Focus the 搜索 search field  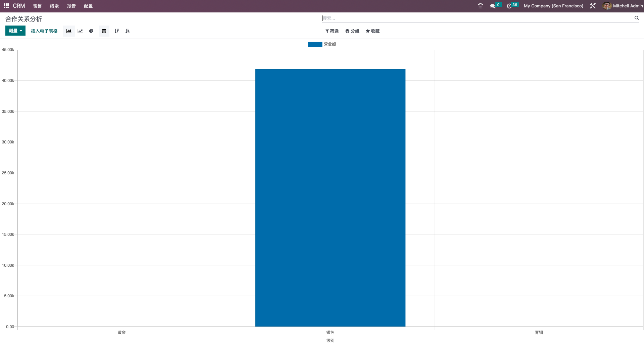[478, 18]
